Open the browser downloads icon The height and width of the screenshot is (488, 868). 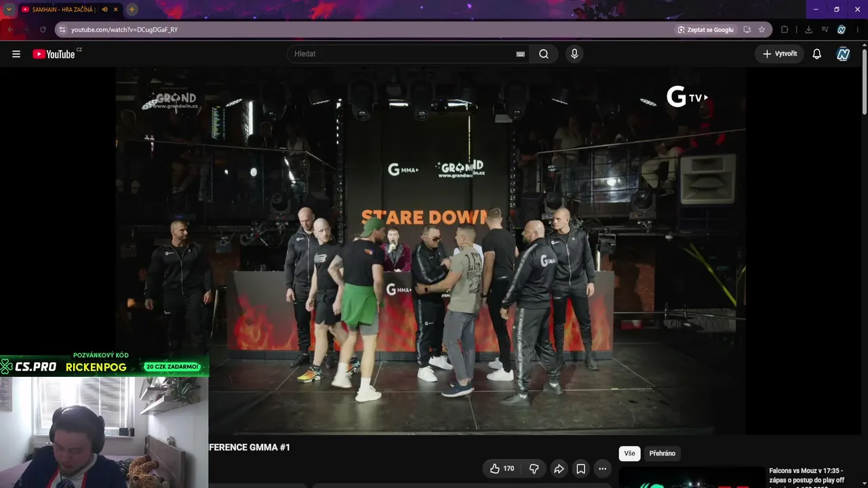[x=808, y=30]
